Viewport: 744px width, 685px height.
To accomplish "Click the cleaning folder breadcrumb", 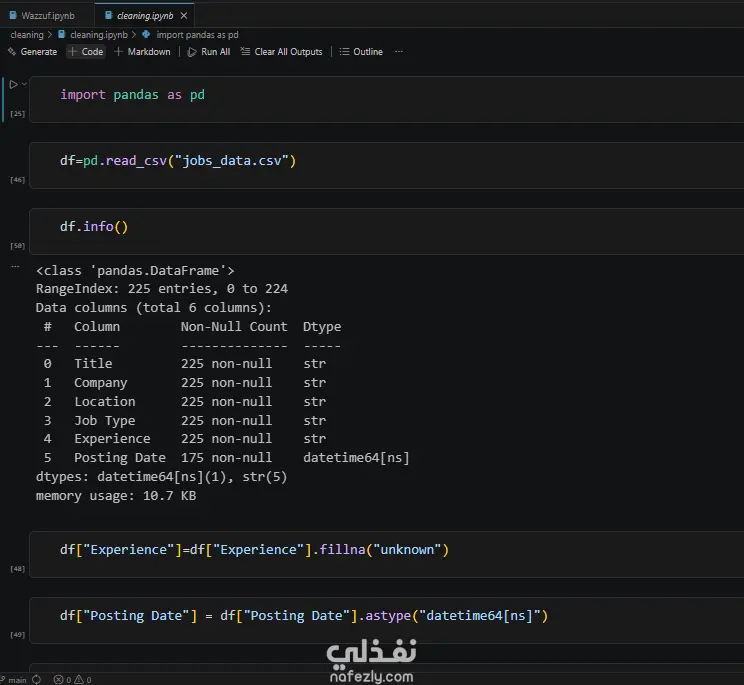I will 27,35.
